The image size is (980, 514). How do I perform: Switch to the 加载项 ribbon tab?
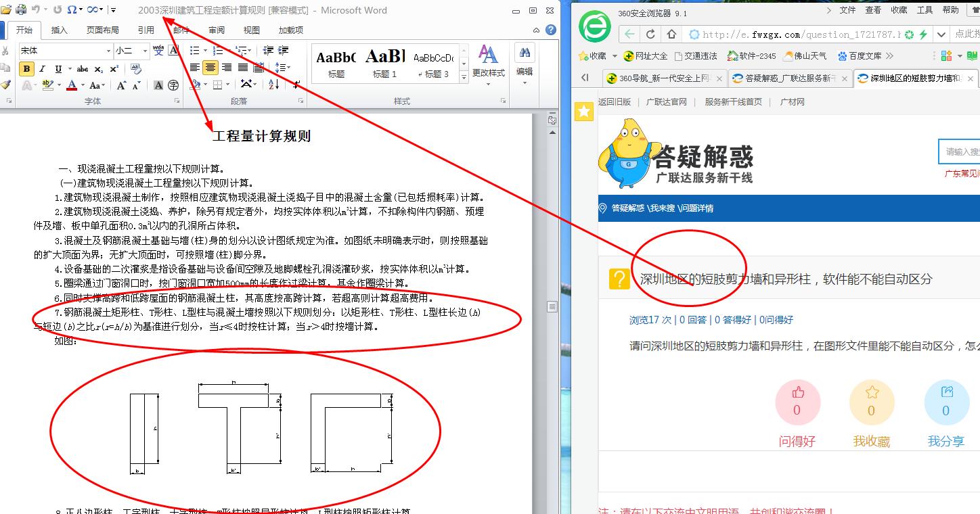tap(291, 30)
